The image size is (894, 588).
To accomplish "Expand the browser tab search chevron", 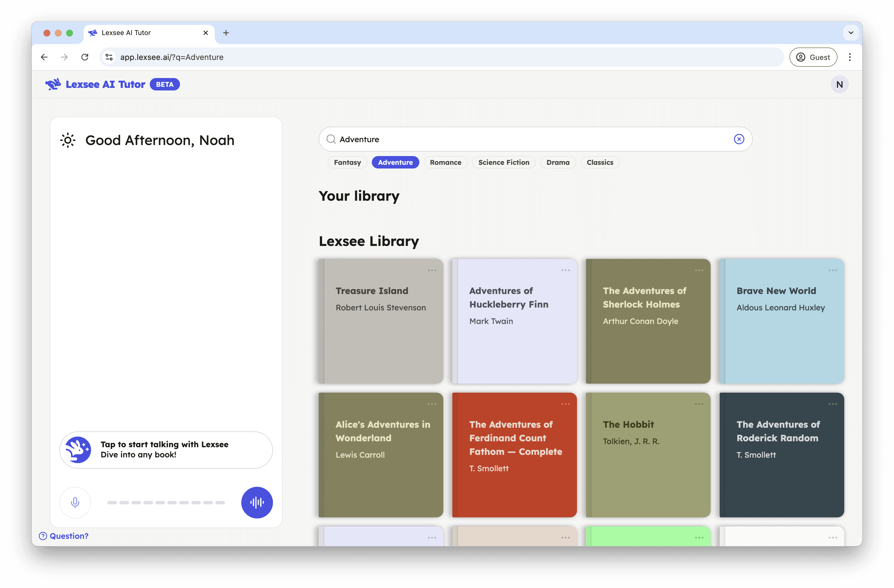I will coord(851,33).
